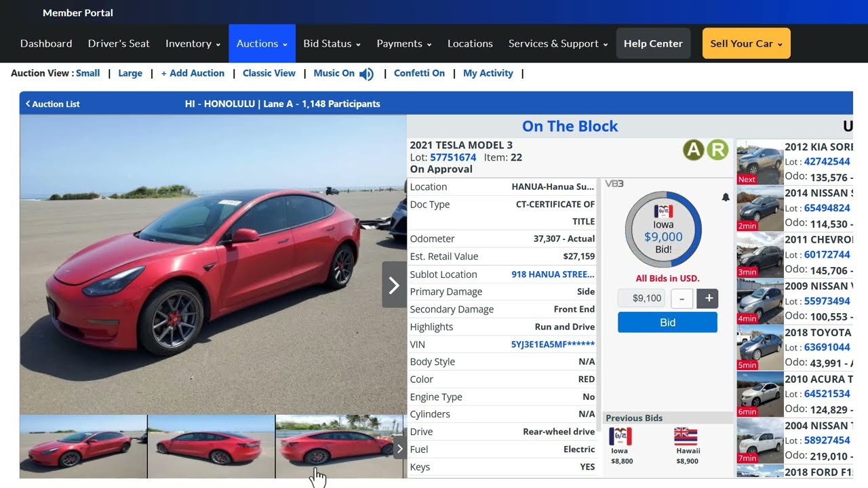The width and height of the screenshot is (868, 488).
Task: Expand the Payments menu
Action: tap(404, 43)
